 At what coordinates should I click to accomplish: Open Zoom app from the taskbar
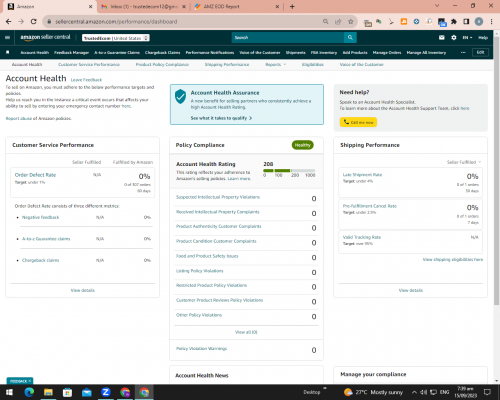(x=106, y=392)
